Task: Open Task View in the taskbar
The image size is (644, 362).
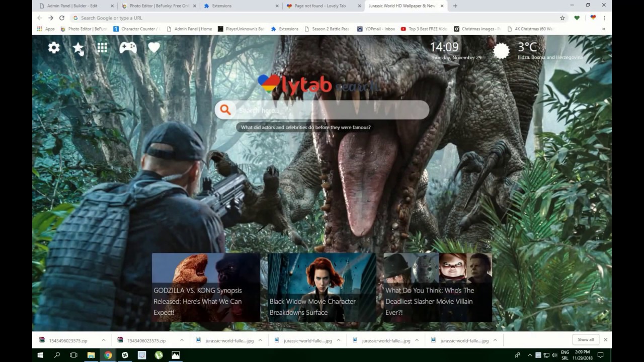Action: [x=73, y=355]
